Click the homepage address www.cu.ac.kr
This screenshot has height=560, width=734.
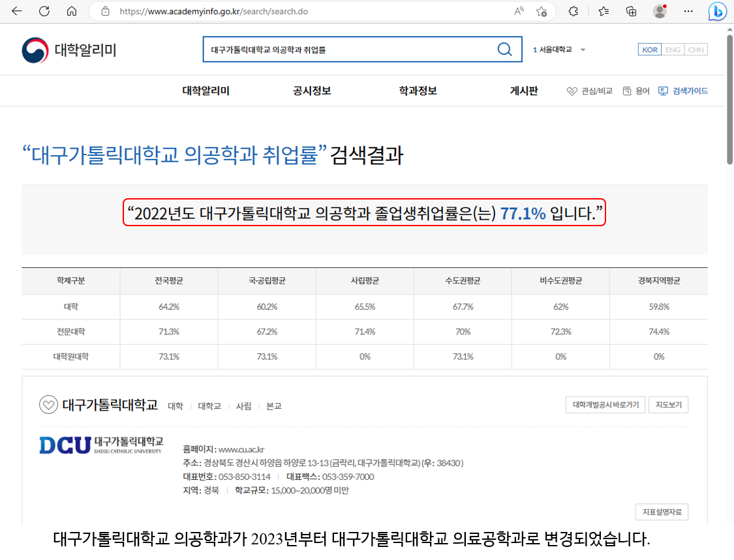(x=241, y=450)
